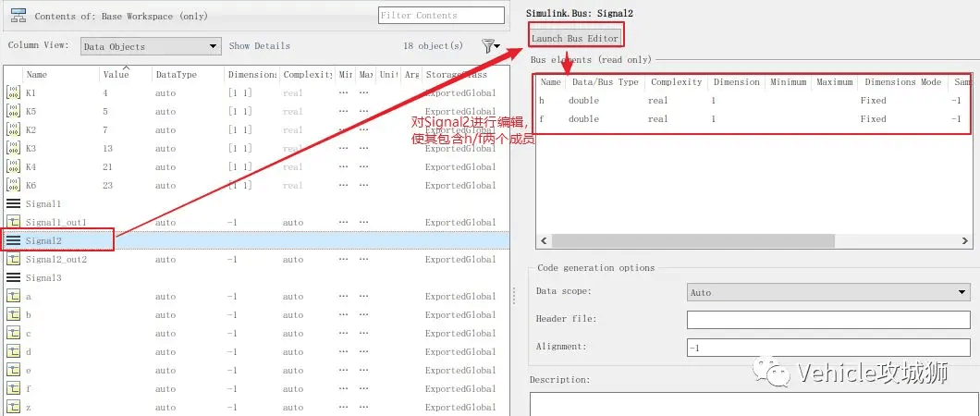Select the Signal3 row name

[x=43, y=277]
